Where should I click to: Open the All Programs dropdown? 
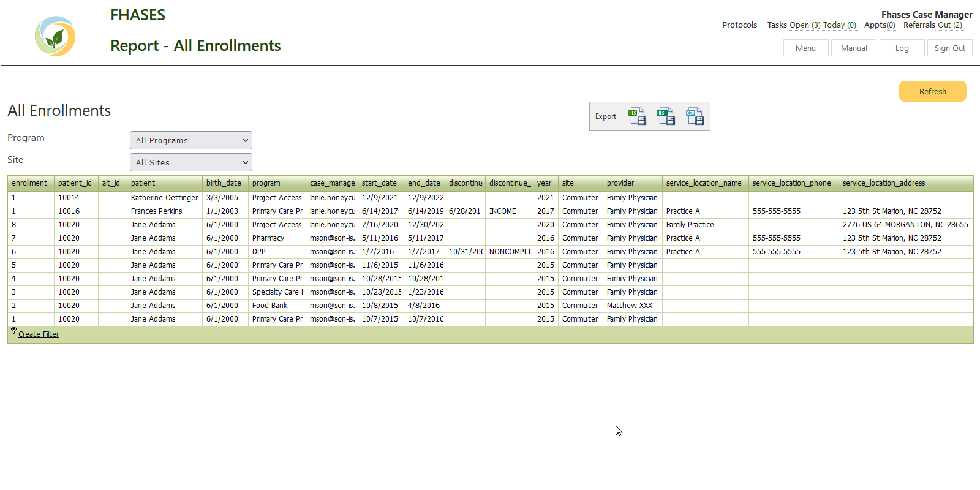click(191, 140)
